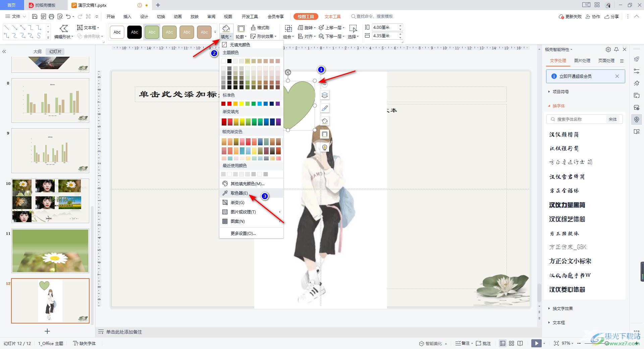Switch to normal view in status bar
The height and width of the screenshot is (349, 644).
502,343
